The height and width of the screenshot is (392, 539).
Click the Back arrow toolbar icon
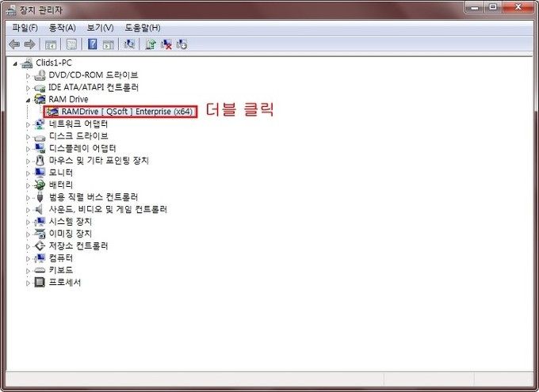[x=14, y=44]
